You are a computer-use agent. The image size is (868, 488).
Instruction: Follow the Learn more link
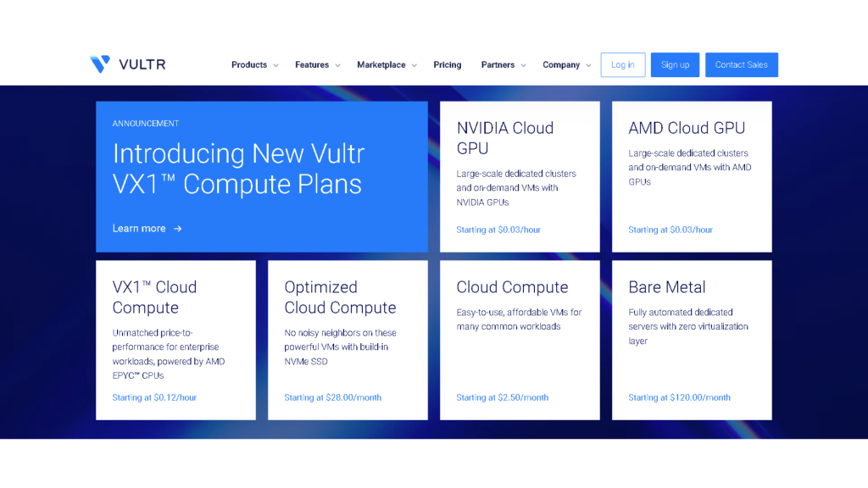tap(139, 229)
